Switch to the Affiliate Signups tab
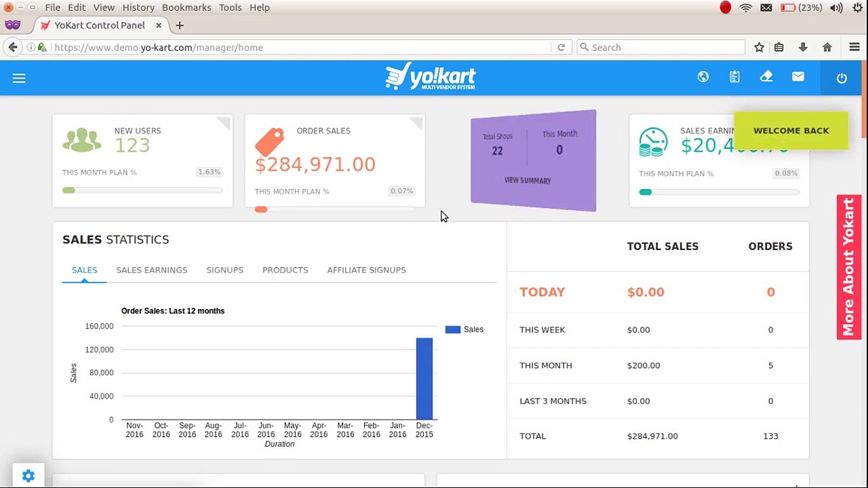The width and height of the screenshot is (868, 488). 367,270
